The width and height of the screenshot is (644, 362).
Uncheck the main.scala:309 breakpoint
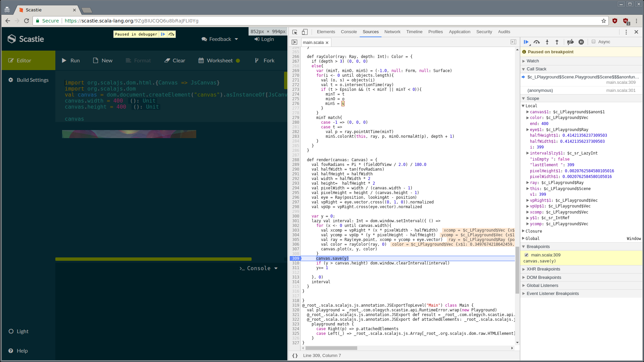coord(527,255)
